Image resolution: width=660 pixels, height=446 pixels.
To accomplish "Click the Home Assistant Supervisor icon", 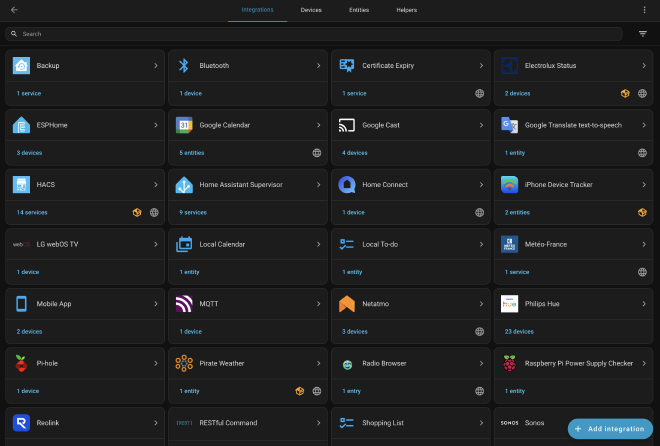I will [x=184, y=185].
